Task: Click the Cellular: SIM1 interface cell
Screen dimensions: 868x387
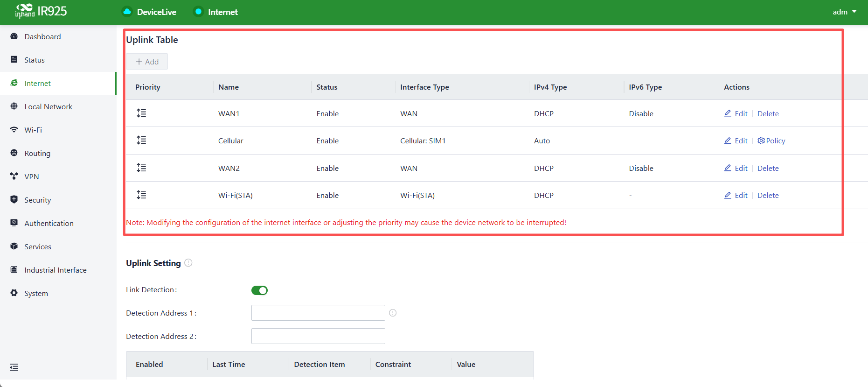Action: click(423, 141)
